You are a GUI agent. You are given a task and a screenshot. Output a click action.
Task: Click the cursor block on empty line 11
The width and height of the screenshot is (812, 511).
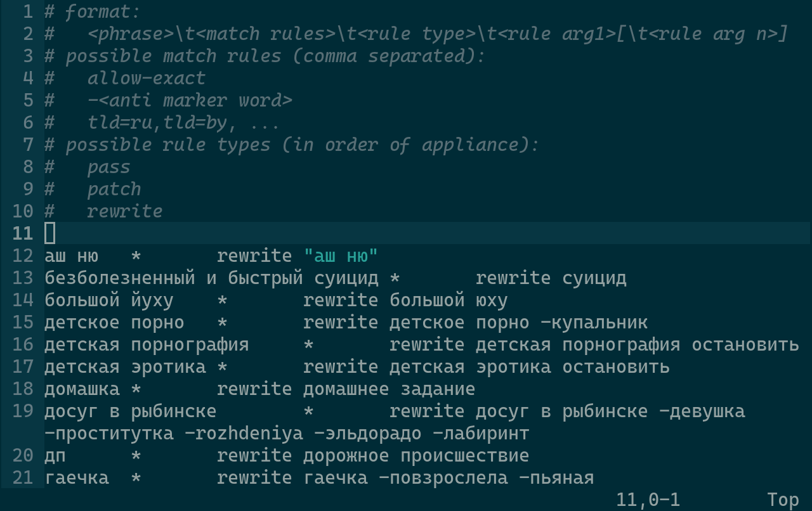50,233
